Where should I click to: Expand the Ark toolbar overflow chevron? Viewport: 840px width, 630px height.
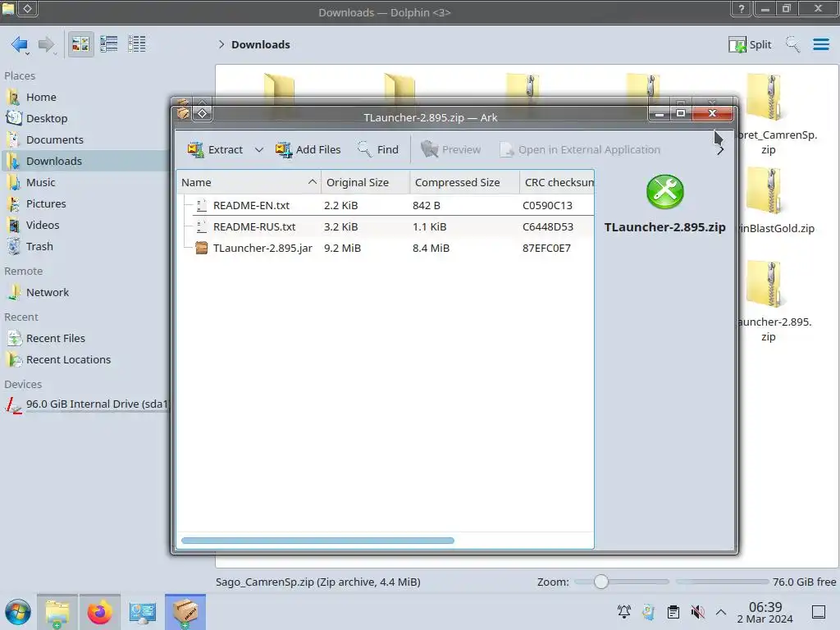tap(720, 150)
